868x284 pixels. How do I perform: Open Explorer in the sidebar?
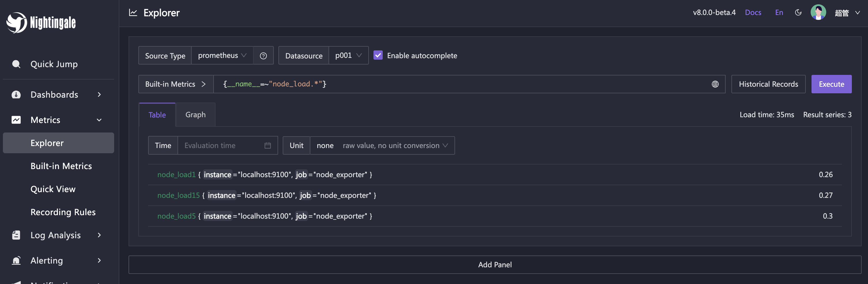[58, 143]
